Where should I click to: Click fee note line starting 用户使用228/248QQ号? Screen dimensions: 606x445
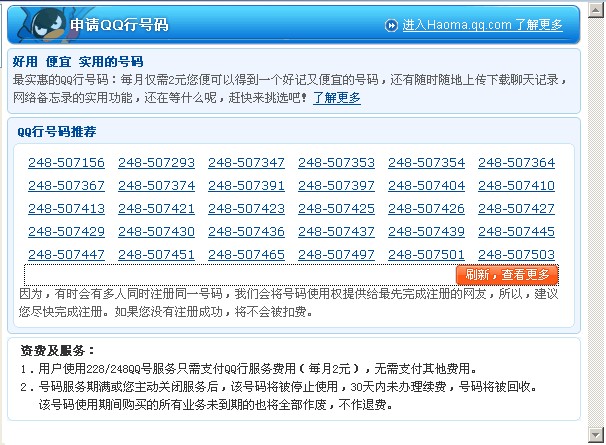[249, 368]
